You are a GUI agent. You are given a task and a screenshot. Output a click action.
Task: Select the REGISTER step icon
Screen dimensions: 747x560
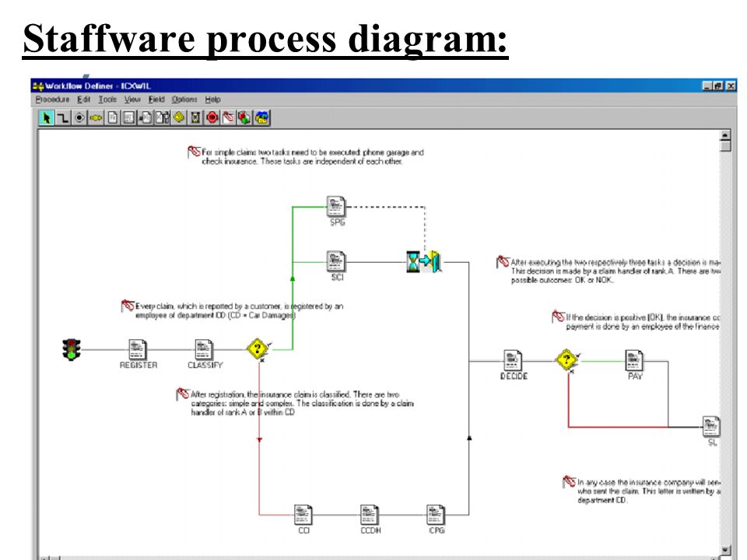(x=138, y=349)
